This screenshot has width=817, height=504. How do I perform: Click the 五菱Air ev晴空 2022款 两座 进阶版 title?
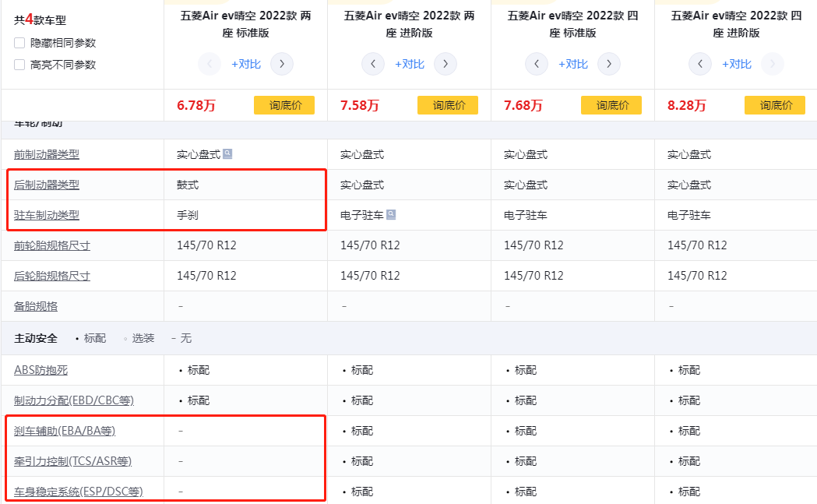click(x=409, y=24)
